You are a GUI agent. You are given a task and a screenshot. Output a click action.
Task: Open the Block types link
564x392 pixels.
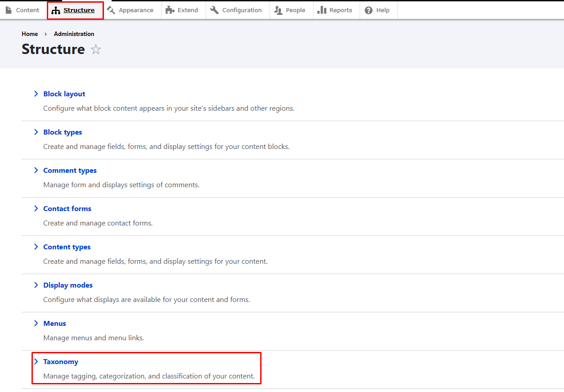[x=63, y=132]
